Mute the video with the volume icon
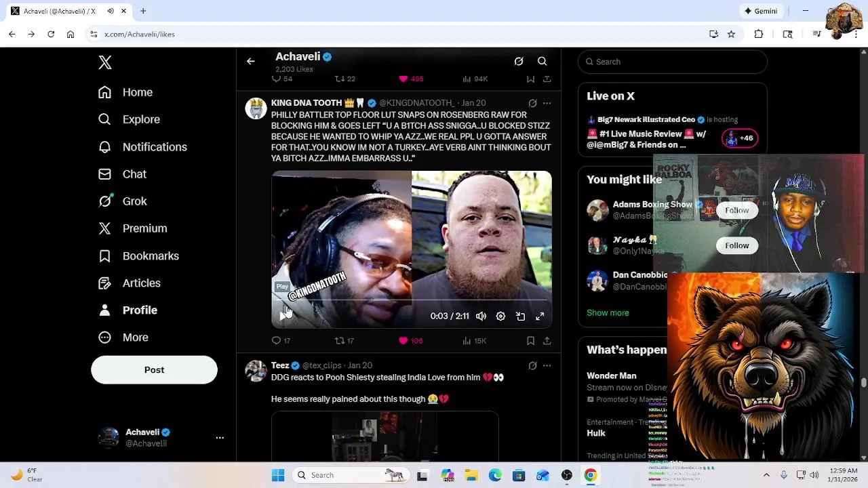 coord(481,317)
